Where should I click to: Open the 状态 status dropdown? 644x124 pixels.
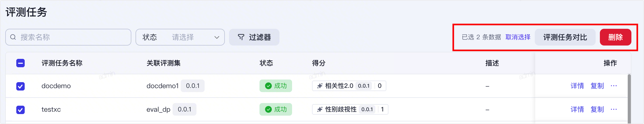(180, 37)
